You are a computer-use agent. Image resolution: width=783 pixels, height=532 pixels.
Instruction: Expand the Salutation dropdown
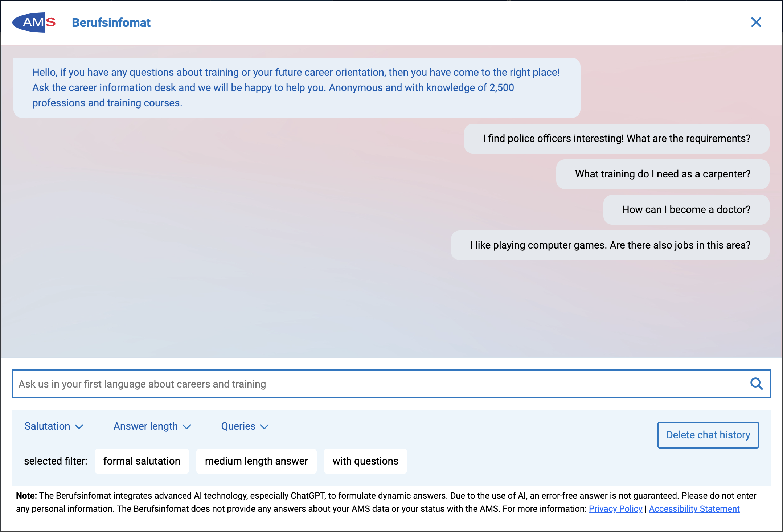pyautogui.click(x=54, y=426)
